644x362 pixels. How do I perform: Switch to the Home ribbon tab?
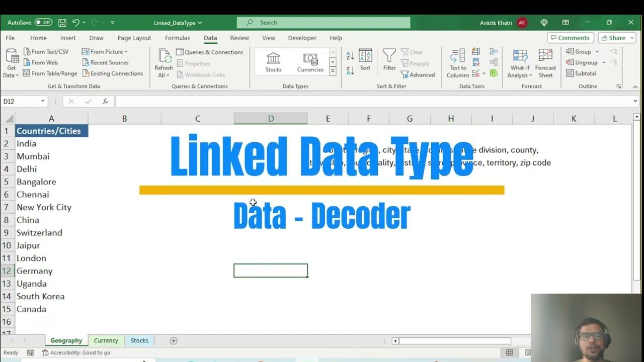[38, 38]
